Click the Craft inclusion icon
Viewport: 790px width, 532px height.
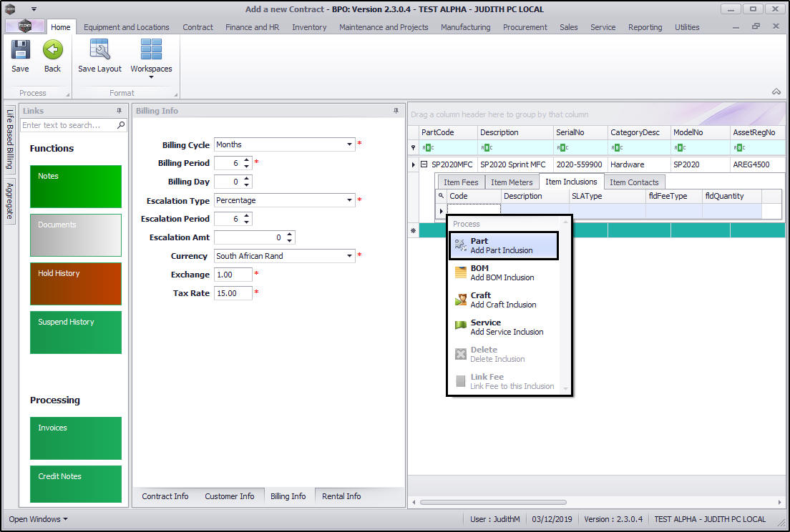click(x=461, y=300)
